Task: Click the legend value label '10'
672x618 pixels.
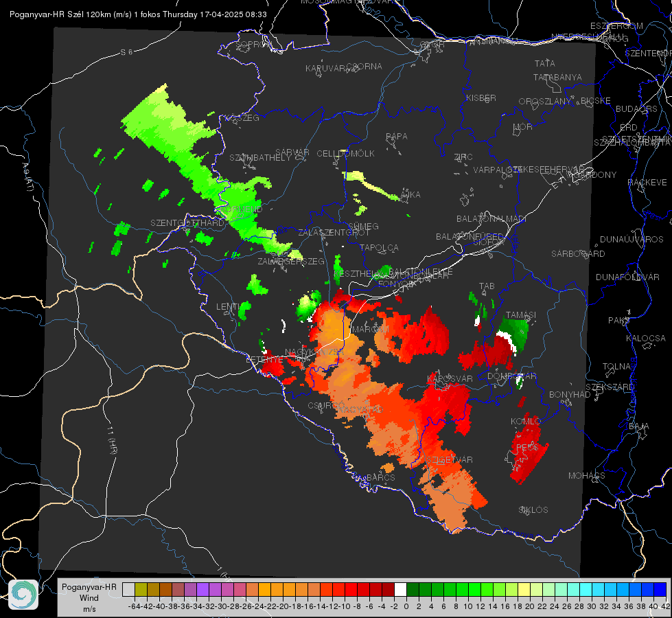Action: (468, 606)
